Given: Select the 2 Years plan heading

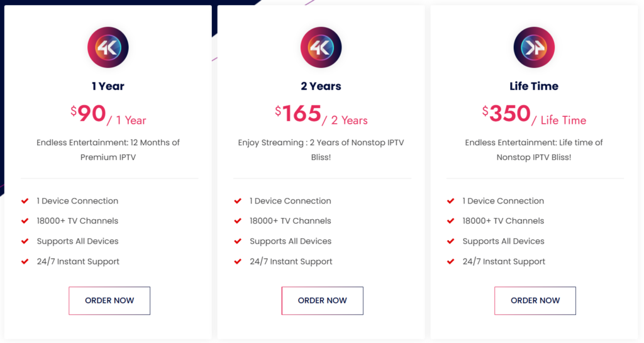Looking at the screenshot, I should pyautogui.click(x=321, y=86).
